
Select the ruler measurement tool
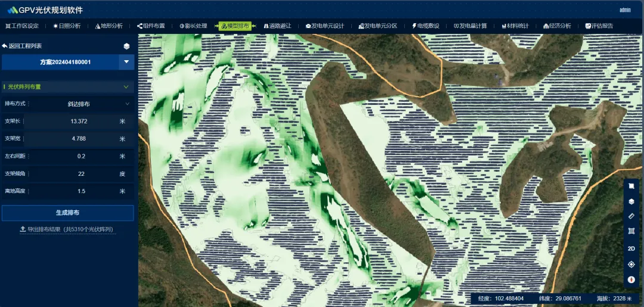point(631,216)
